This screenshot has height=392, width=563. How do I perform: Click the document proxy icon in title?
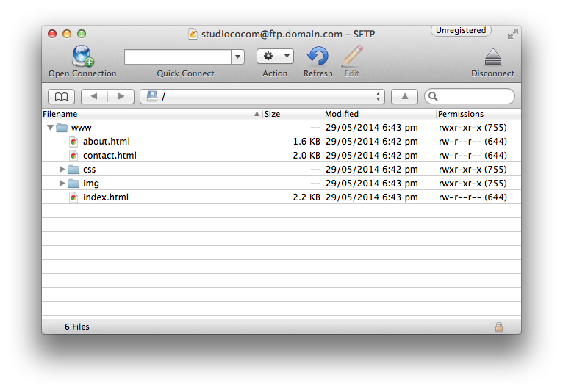(x=193, y=34)
